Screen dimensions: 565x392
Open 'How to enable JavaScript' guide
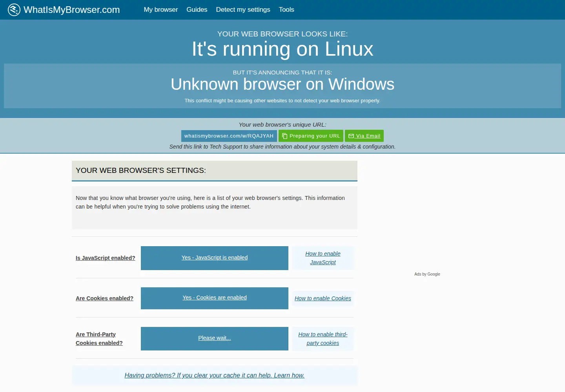(323, 258)
